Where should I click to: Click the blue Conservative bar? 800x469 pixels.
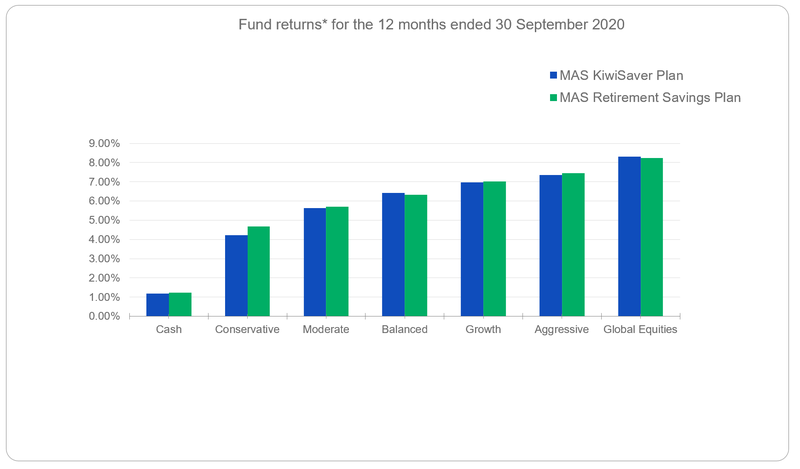(x=236, y=276)
